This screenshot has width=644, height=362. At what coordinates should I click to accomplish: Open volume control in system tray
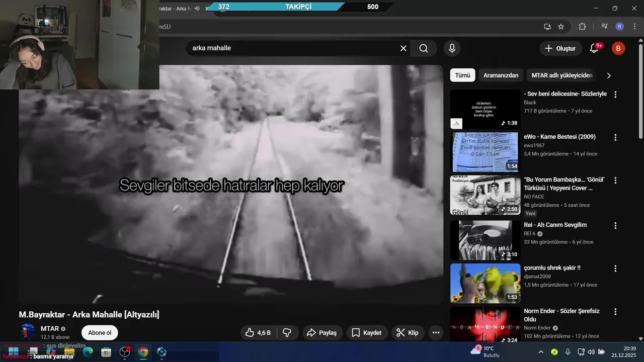coord(591,352)
